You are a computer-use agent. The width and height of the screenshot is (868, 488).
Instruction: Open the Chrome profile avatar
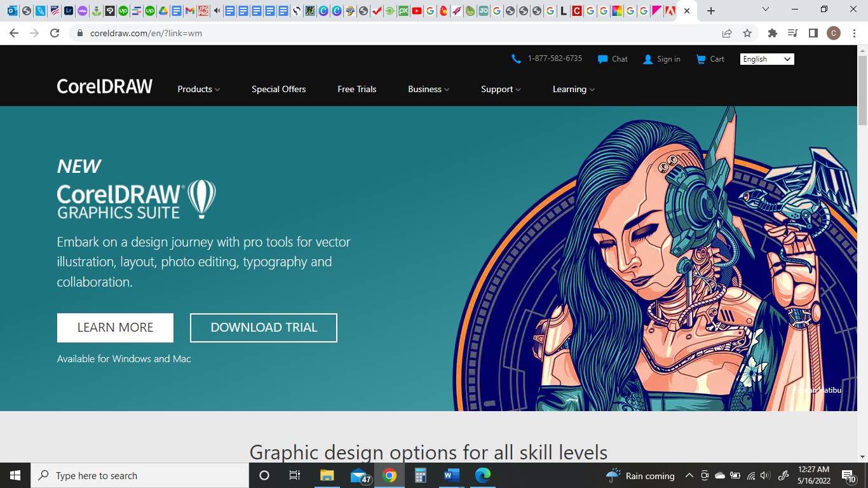click(834, 33)
